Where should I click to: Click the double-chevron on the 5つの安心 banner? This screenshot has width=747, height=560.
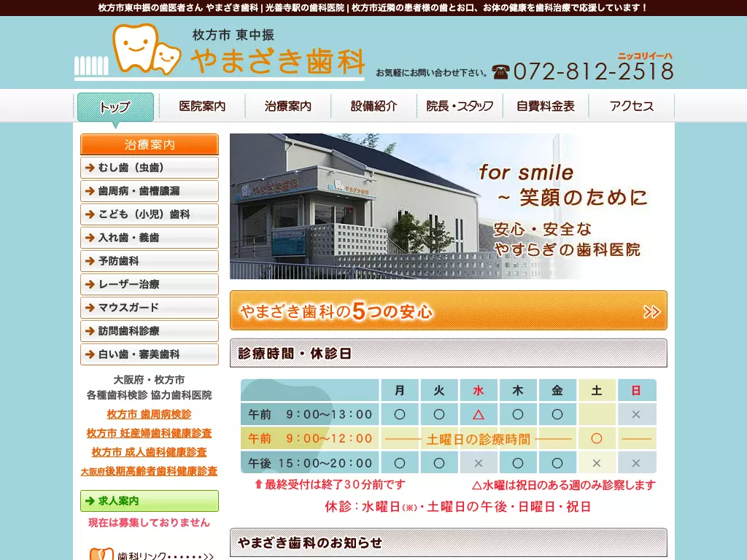[651, 311]
